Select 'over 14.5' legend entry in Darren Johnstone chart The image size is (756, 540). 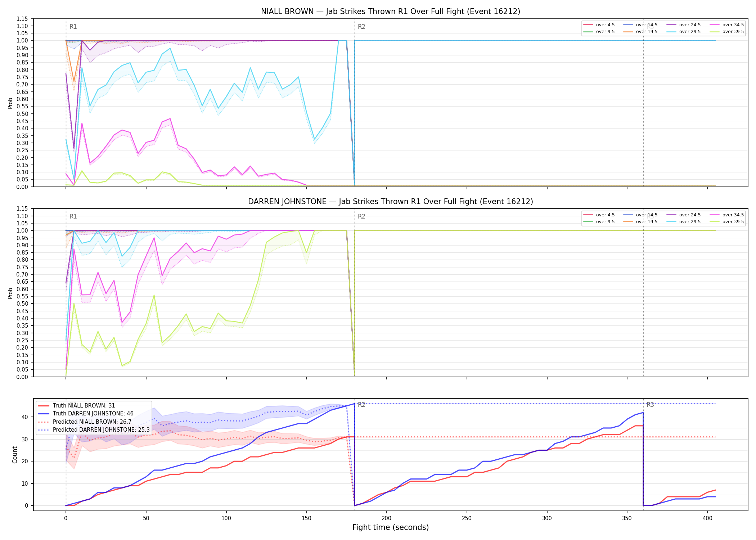point(640,215)
